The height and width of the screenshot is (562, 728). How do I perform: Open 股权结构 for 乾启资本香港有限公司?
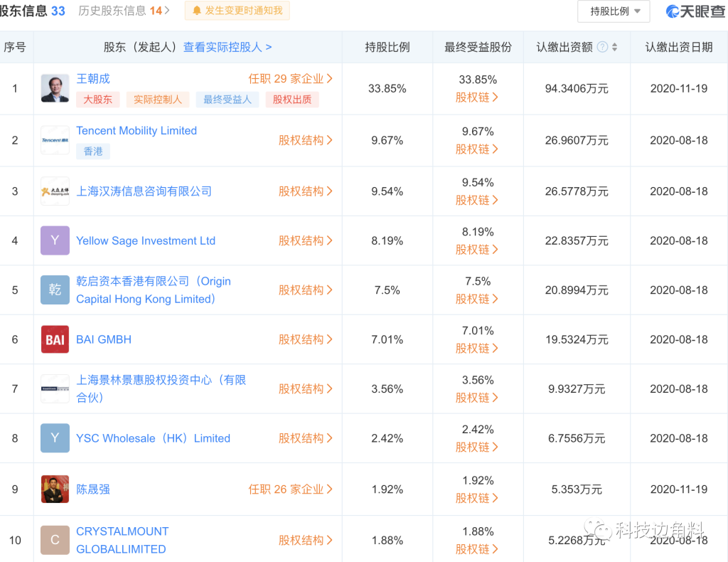click(x=306, y=290)
